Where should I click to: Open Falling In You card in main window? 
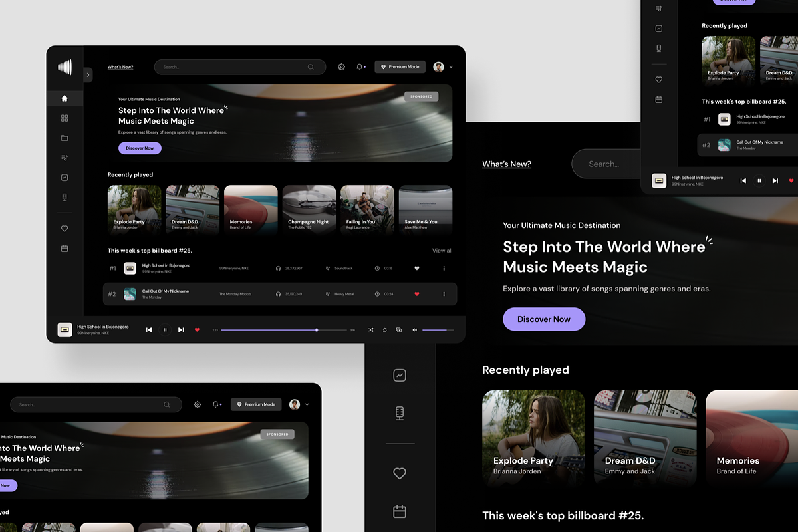[x=368, y=209]
